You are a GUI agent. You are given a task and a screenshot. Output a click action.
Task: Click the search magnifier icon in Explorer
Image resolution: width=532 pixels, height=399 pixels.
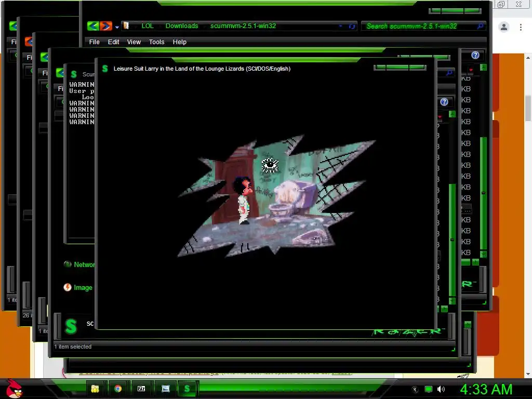tap(481, 26)
